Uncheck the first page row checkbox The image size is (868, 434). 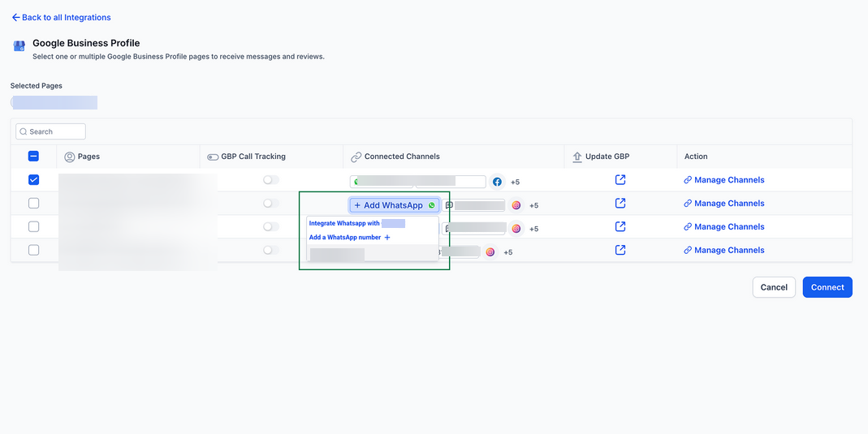(33, 180)
